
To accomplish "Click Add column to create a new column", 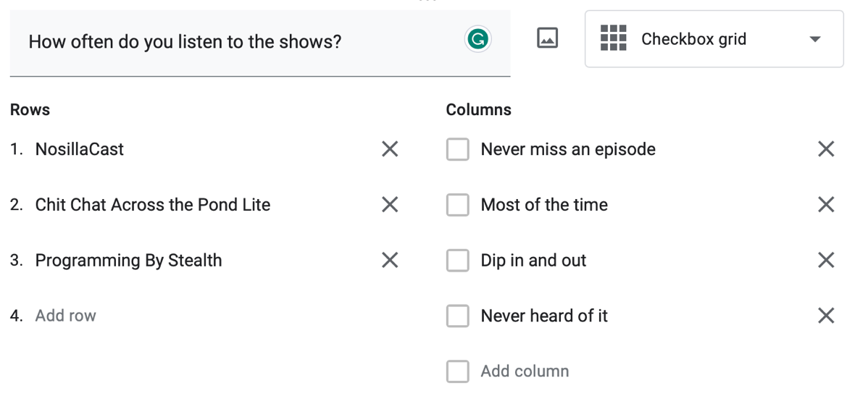I will click(525, 371).
